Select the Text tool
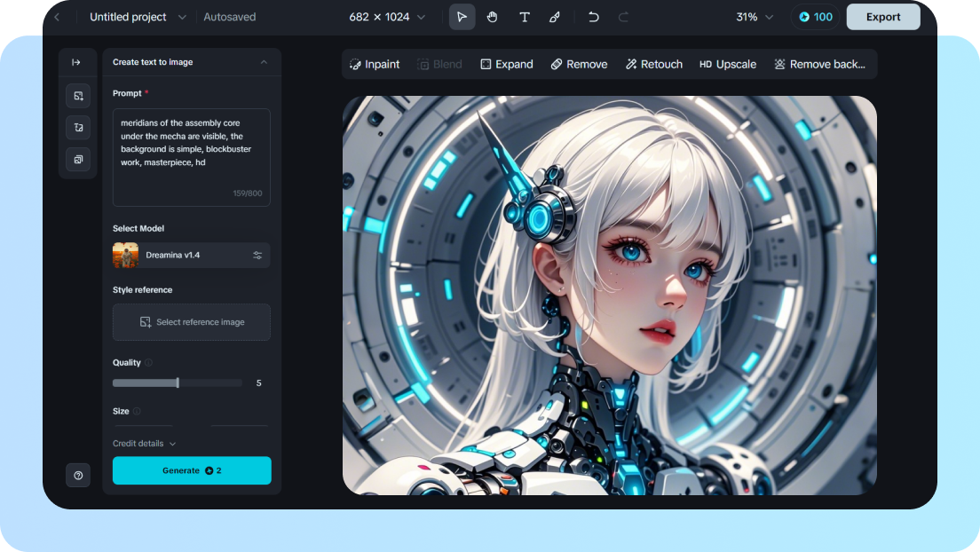This screenshot has height=552, width=980. tap(525, 17)
